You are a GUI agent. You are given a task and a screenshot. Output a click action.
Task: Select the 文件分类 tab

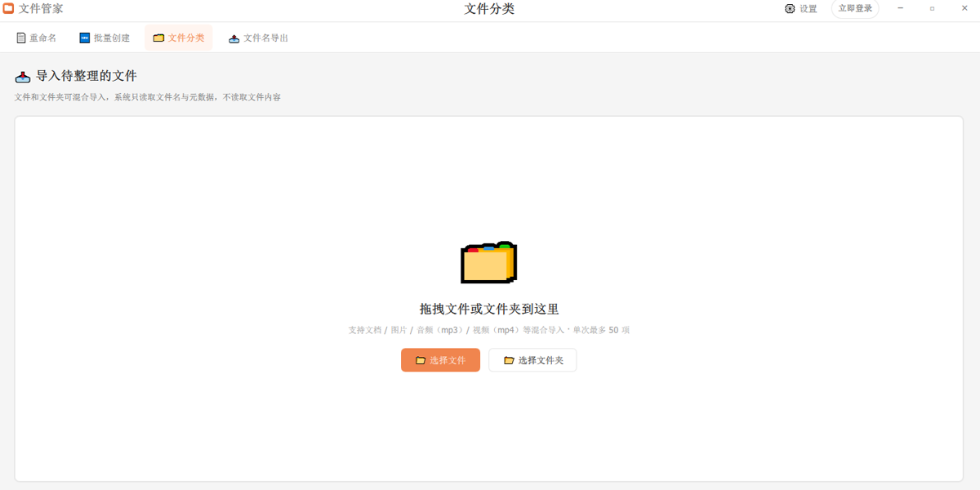click(179, 38)
